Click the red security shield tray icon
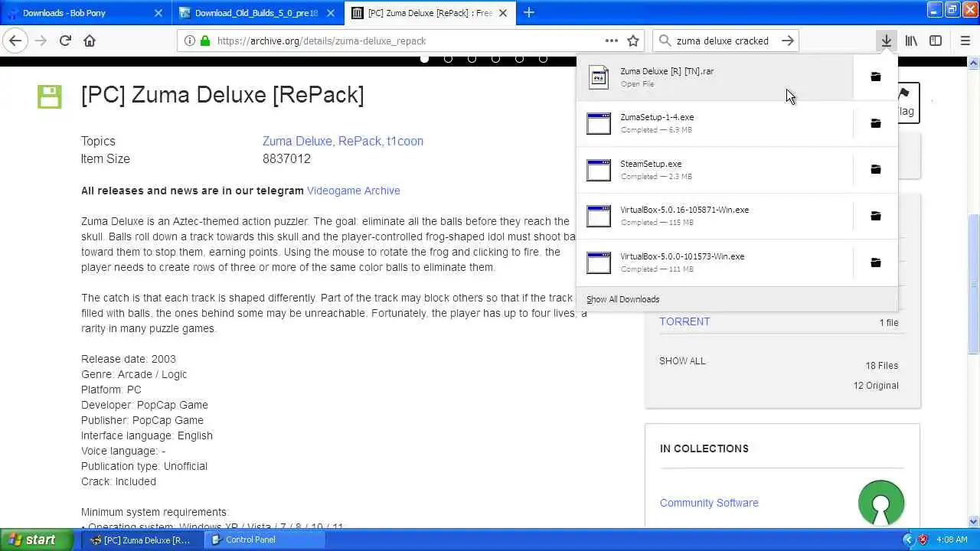The image size is (980, 551). point(923,540)
